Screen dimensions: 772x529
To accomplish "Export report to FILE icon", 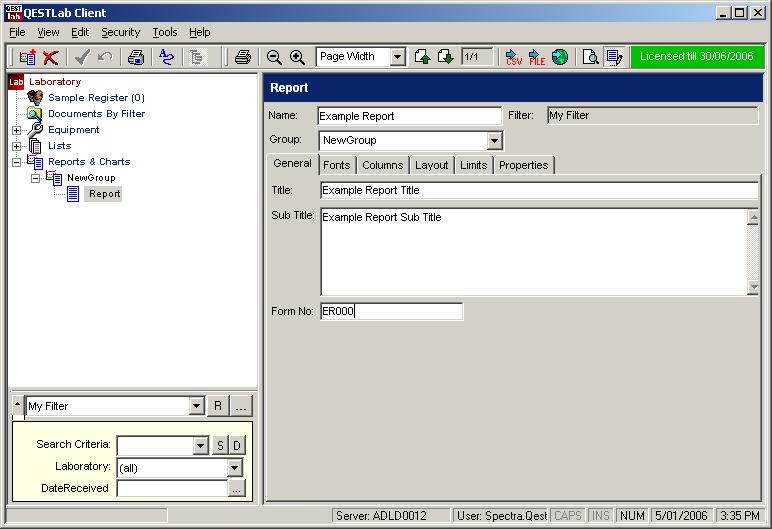I will [x=537, y=57].
